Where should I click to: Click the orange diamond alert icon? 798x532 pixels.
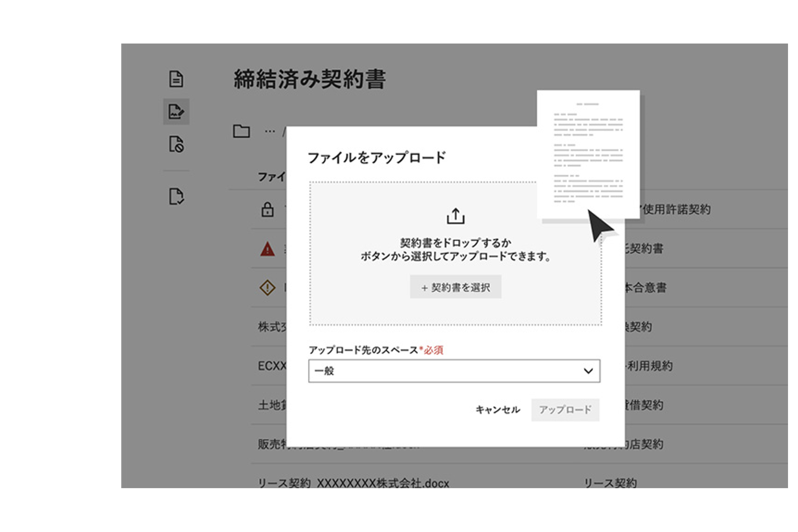267,288
